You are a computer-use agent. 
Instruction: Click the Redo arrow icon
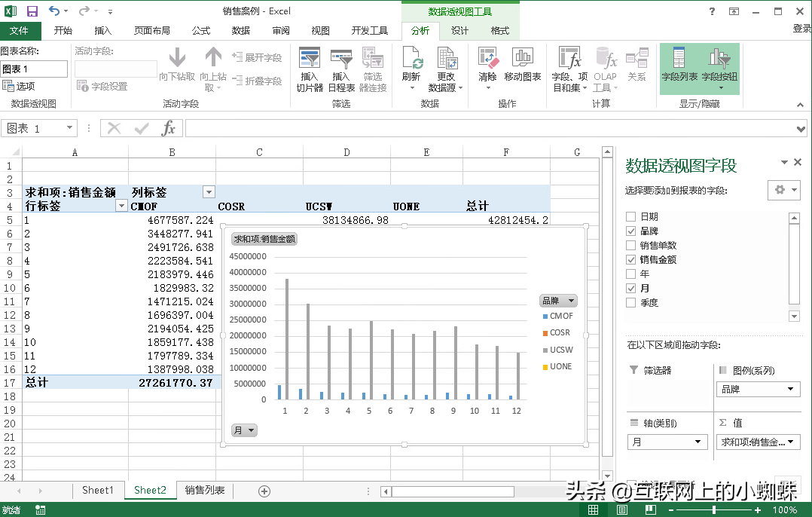click(84, 11)
